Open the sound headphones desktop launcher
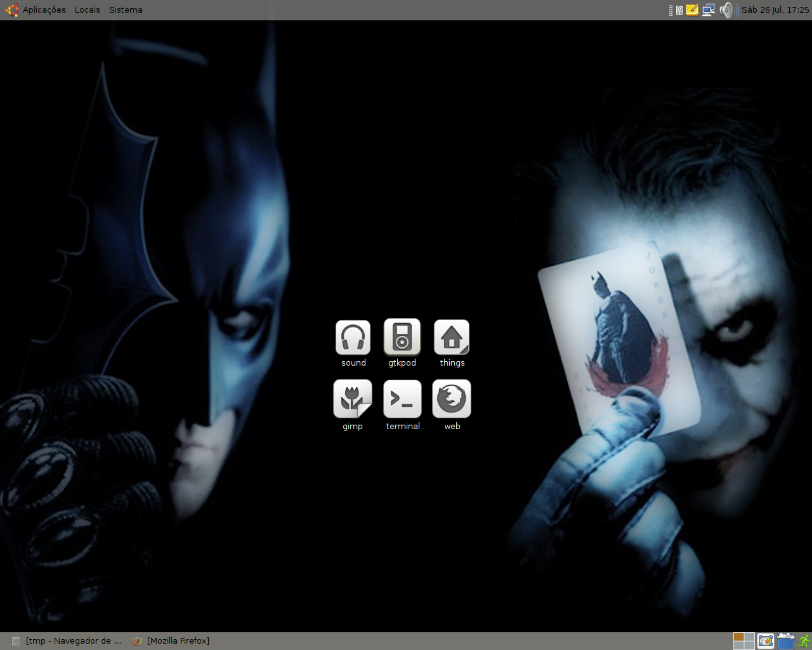 [353, 338]
